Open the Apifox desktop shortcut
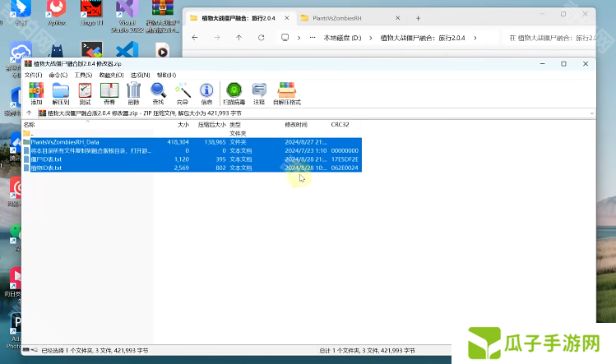The image size is (616, 364). (x=56, y=13)
